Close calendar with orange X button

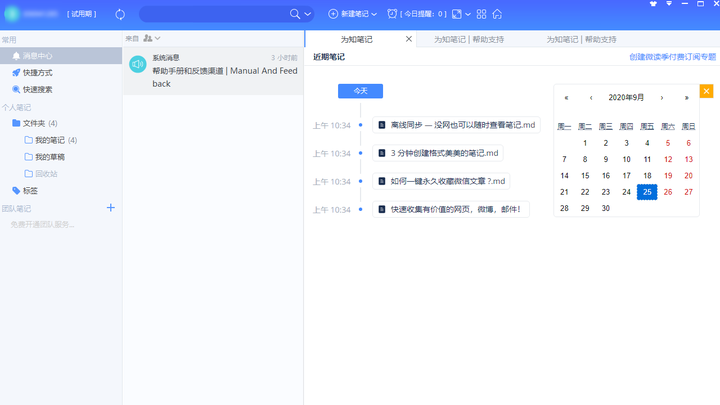pyautogui.click(x=706, y=91)
